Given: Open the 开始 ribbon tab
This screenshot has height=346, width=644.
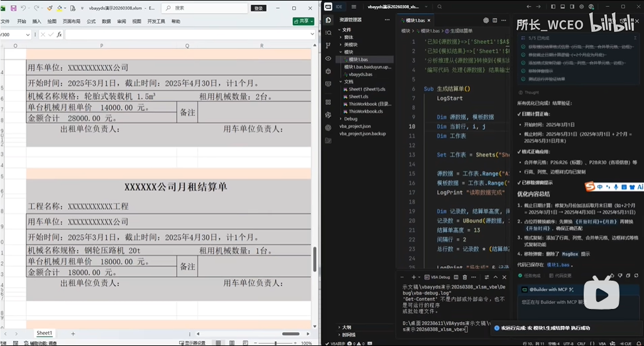Looking at the screenshot, I should [21, 21].
